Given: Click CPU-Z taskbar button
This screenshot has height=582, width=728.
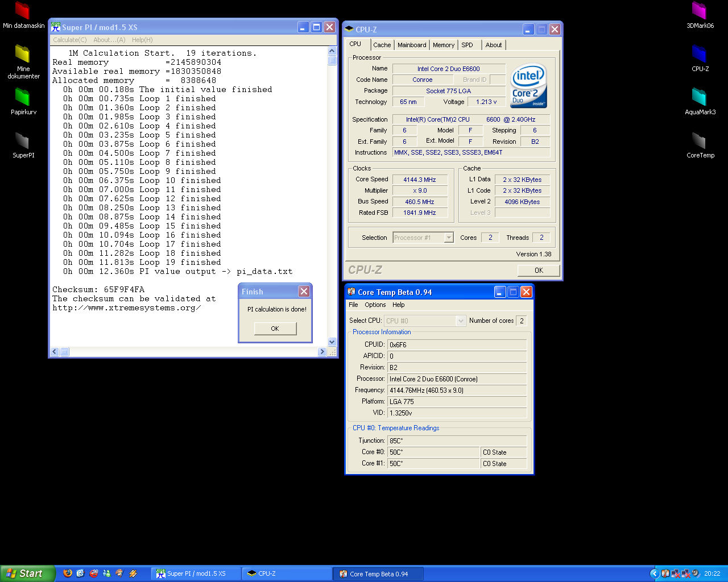Looking at the screenshot, I should 288,573.
